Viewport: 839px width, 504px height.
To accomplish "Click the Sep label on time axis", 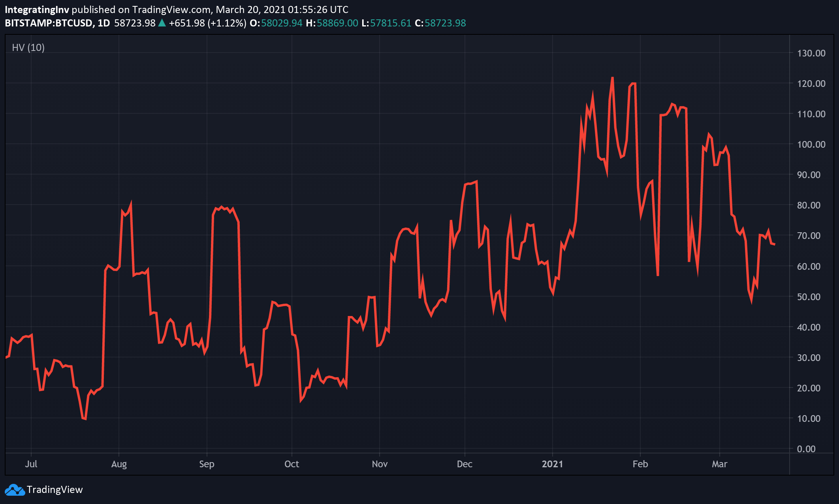I will tap(207, 464).
